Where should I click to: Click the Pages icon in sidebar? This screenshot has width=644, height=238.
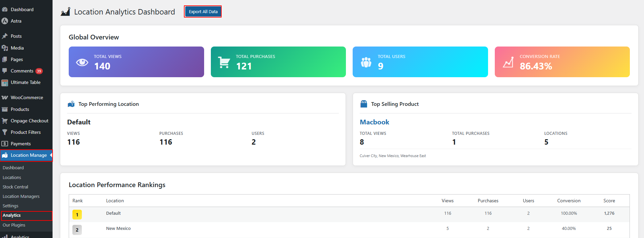(x=5, y=59)
